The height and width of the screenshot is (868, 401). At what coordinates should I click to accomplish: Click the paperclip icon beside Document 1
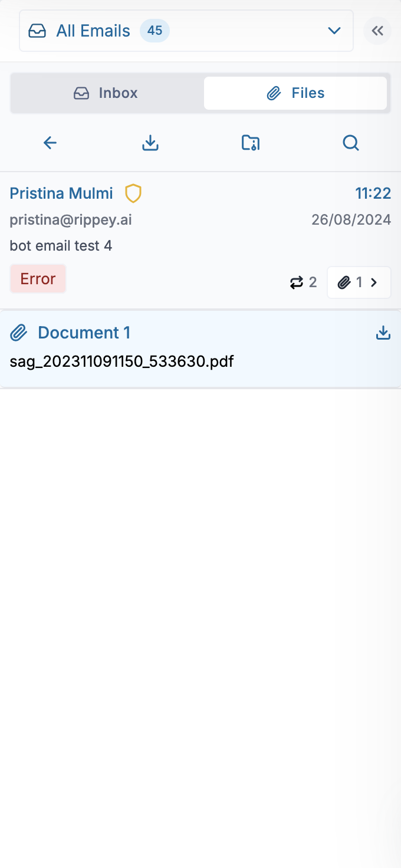coord(19,333)
